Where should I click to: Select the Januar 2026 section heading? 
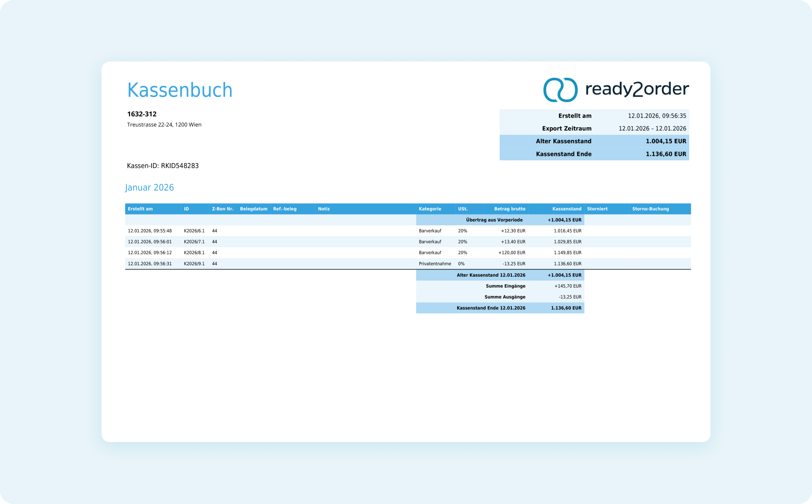pos(149,187)
